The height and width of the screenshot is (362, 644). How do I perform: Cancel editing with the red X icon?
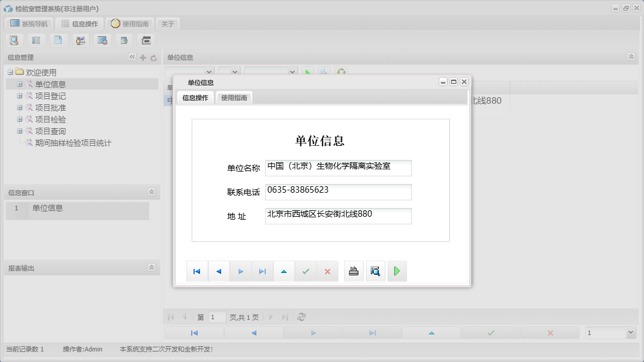click(327, 271)
